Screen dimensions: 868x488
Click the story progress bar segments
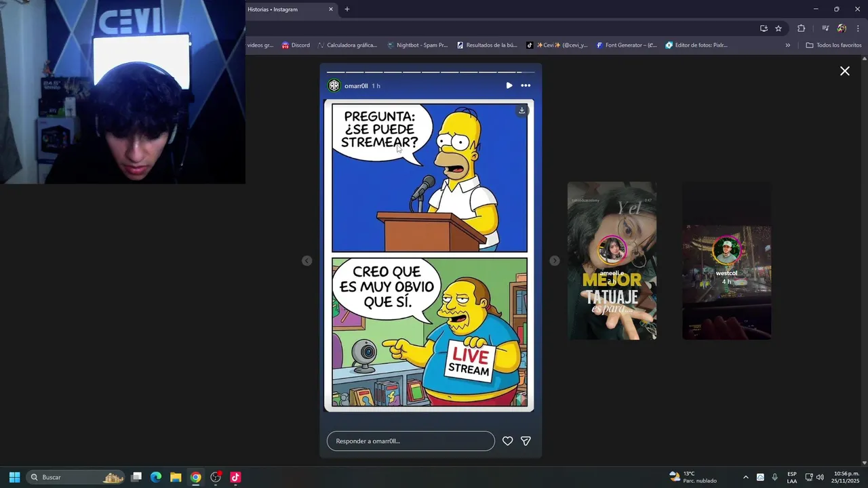(x=431, y=72)
